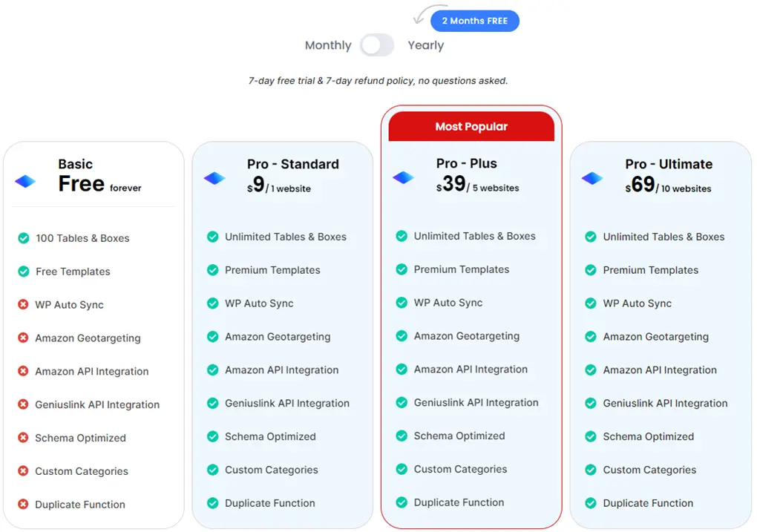Click the green check beside Premium Templates in Pro - Plus
This screenshot has height=532, width=757.
[x=402, y=270]
